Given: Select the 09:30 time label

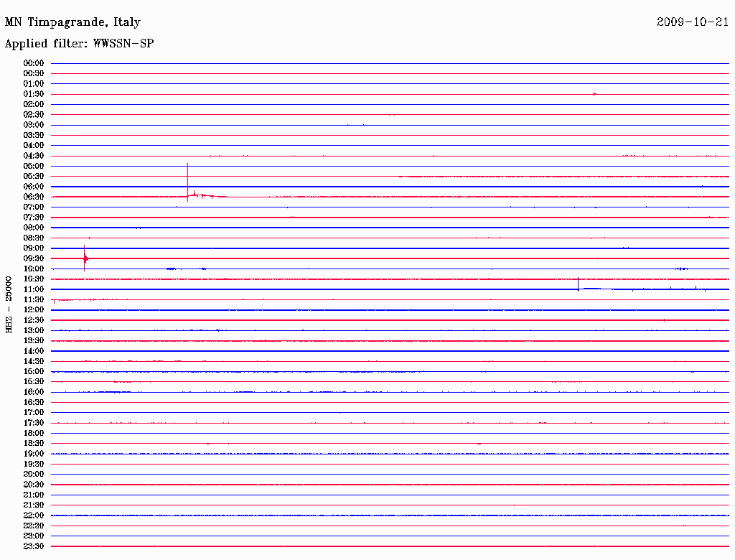Looking at the screenshot, I should pos(34,258).
